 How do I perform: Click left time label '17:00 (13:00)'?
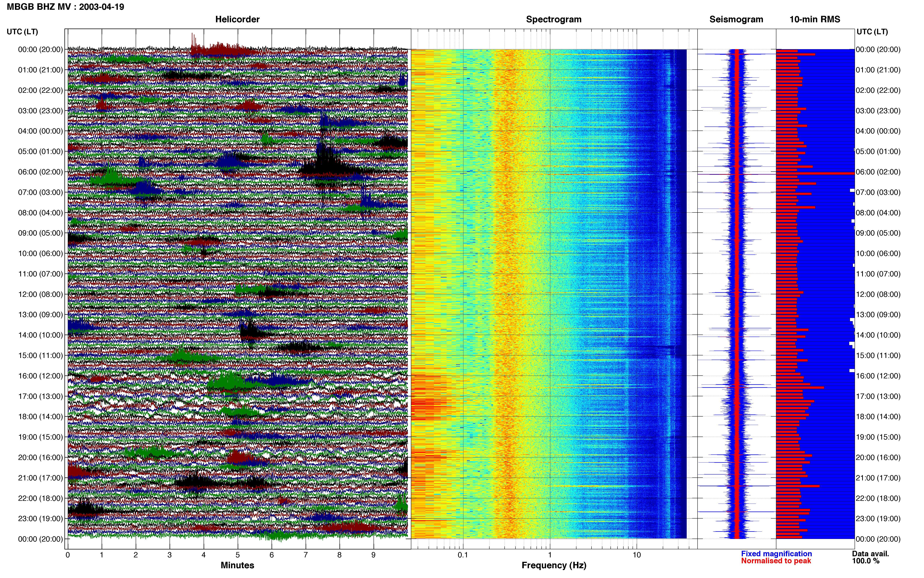point(41,396)
